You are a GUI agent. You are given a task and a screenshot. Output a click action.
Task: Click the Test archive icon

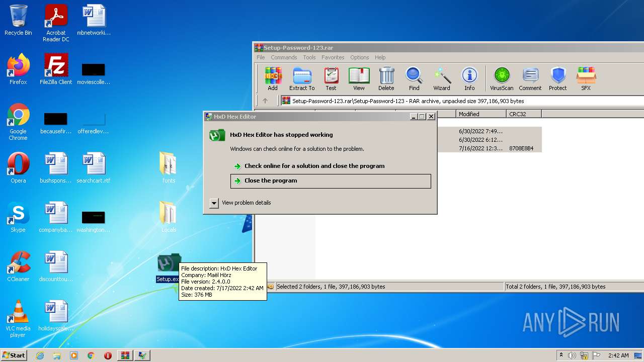[331, 79]
